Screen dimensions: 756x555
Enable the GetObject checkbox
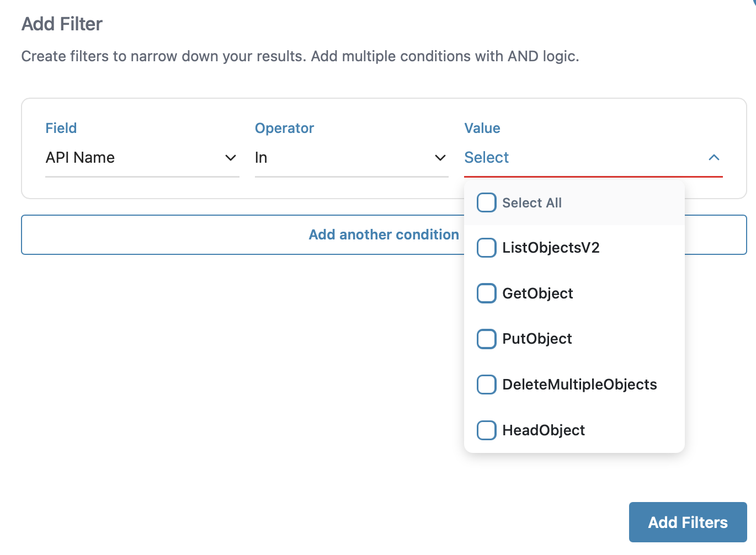(x=486, y=293)
